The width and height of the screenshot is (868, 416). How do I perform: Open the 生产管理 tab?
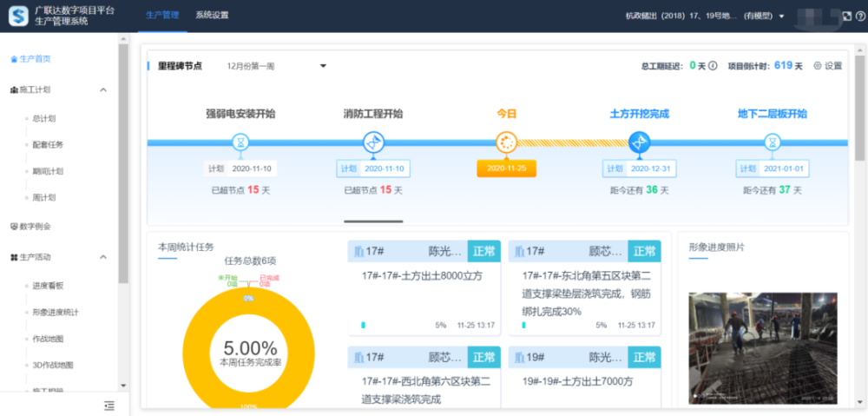tap(162, 15)
